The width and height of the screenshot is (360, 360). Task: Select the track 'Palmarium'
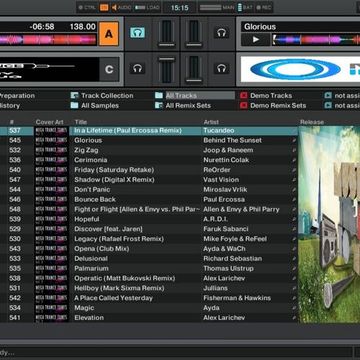coord(91,268)
